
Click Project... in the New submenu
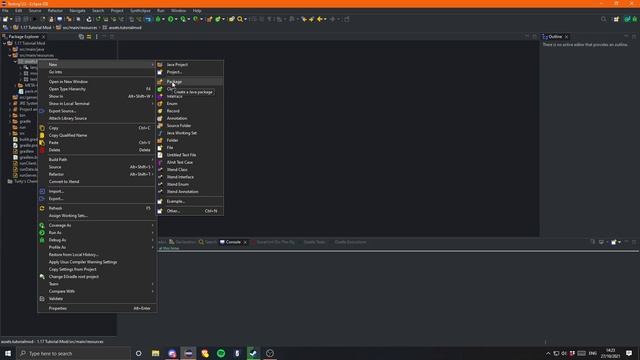tap(190, 72)
